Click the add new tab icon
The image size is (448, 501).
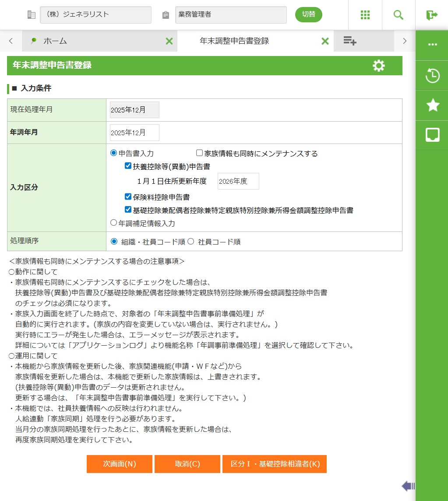tap(349, 41)
